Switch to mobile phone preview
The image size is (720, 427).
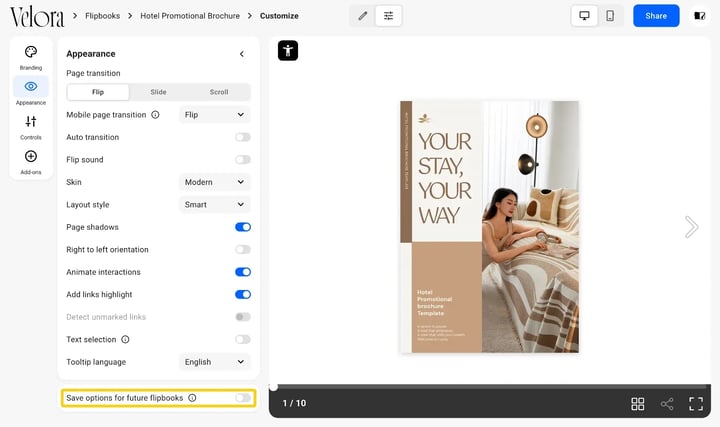coord(610,16)
